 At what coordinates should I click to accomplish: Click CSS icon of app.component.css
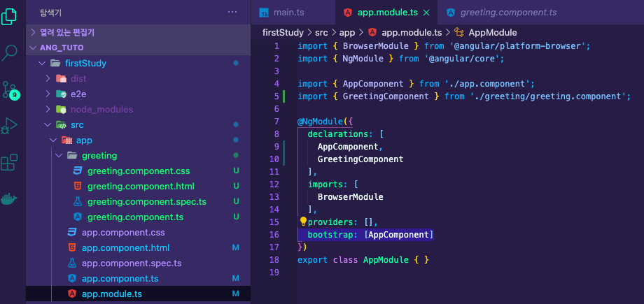(x=72, y=233)
